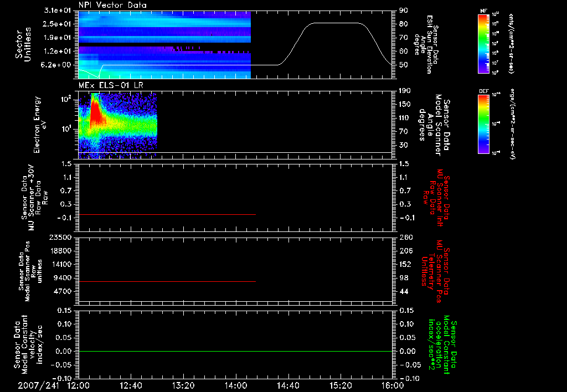Click the 190 tick on scanner angle axis
Image resolution: width=567 pixels, height=392 pixels.
click(x=405, y=91)
